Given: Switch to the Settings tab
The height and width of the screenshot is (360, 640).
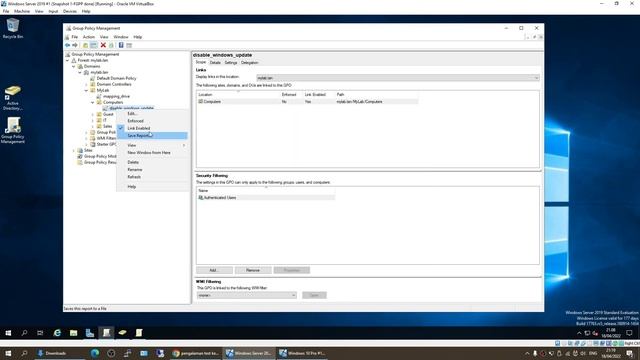Looking at the screenshot, I should (x=231, y=63).
